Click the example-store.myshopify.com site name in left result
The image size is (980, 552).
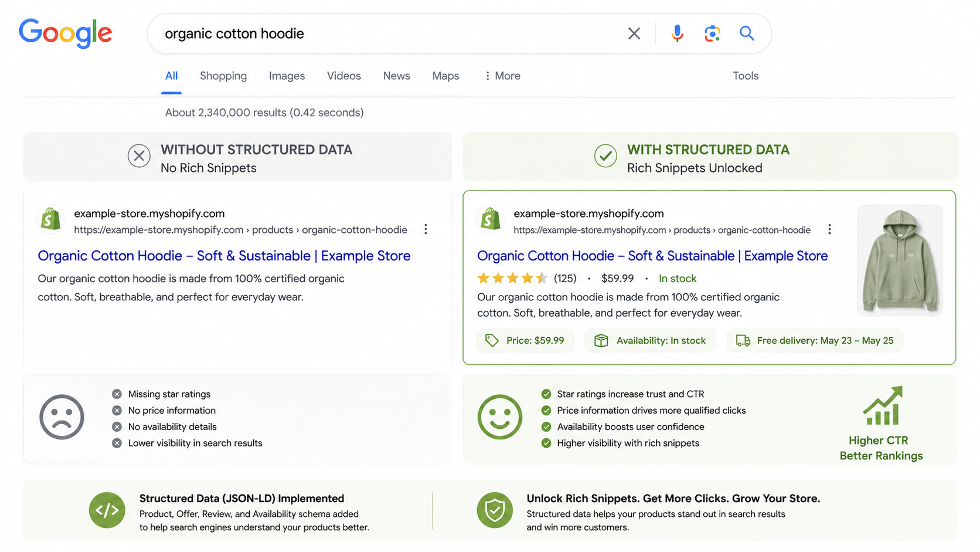point(149,214)
